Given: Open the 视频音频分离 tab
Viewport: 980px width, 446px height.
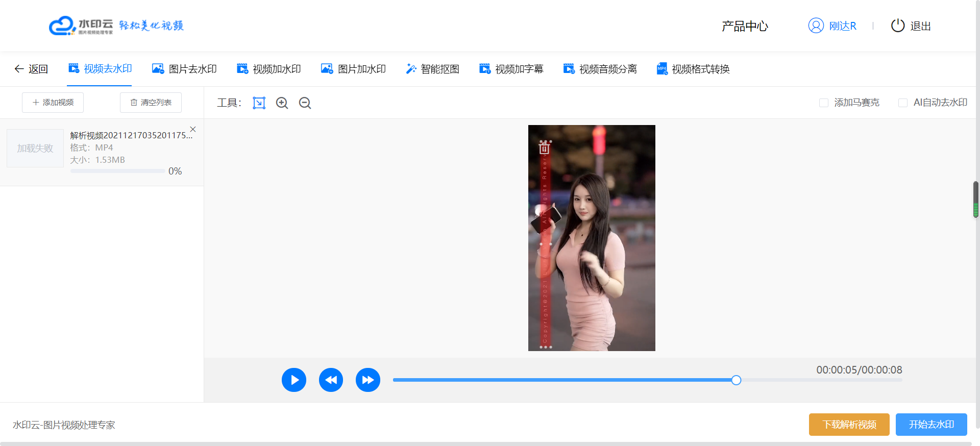Looking at the screenshot, I should [x=600, y=69].
